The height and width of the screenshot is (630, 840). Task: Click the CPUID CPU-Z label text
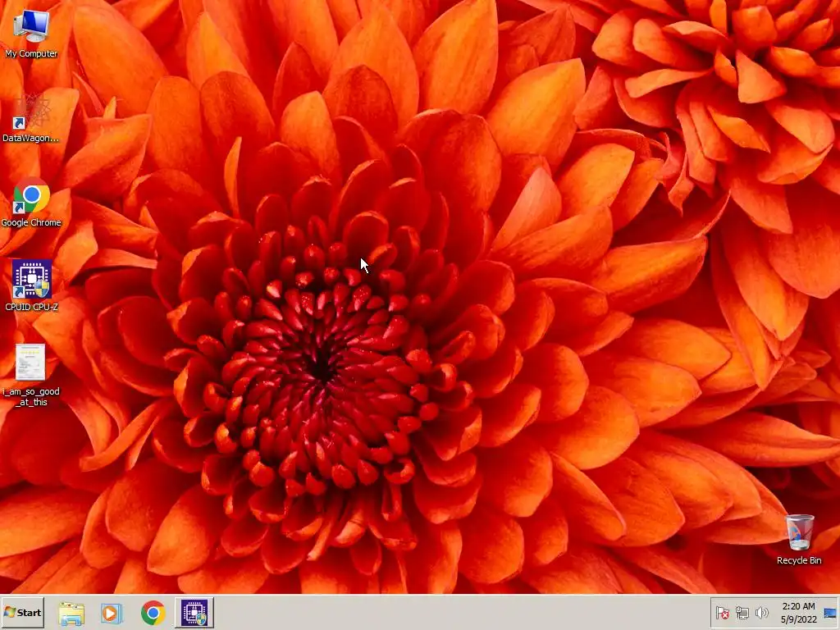(32, 307)
